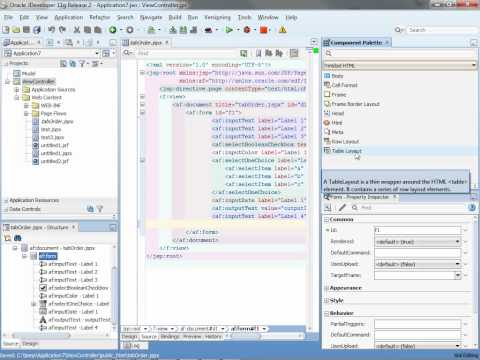This screenshot has width=480, height=360.
Task: Click the Data Controls filter icon
Action: coord(100,209)
